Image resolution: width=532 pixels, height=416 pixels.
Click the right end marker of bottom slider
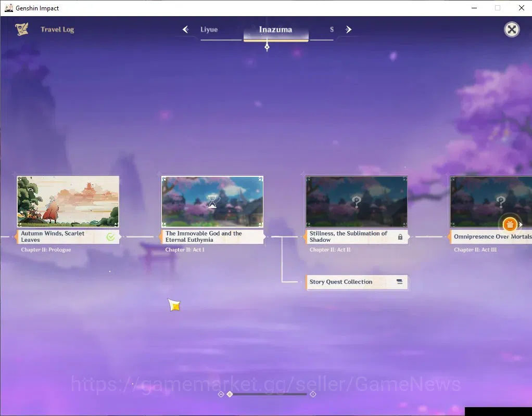coord(313,394)
